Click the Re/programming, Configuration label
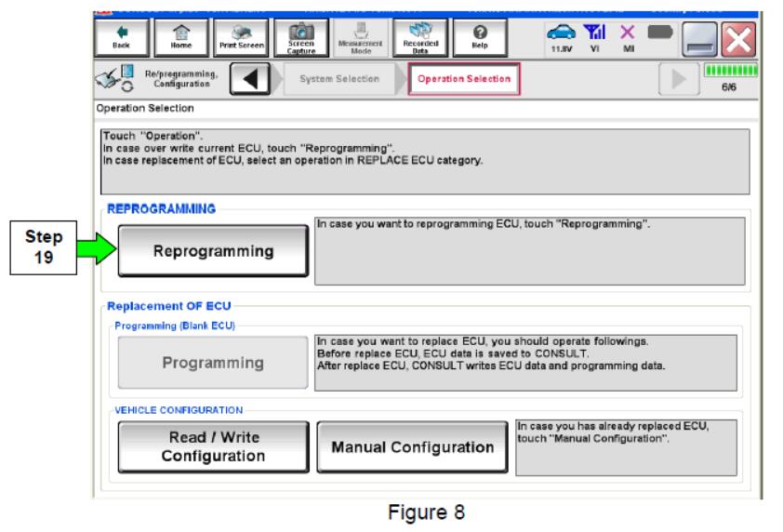This screenshot has height=532, width=783. 181,79
